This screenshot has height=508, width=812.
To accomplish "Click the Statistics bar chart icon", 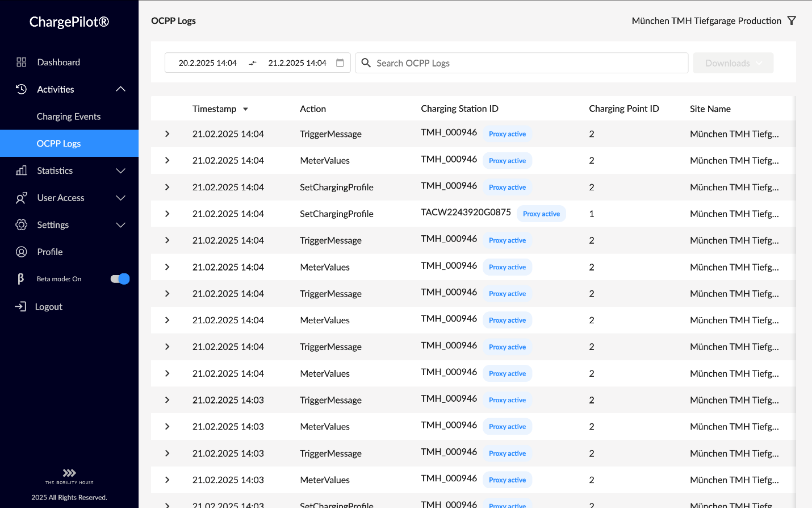I will [22, 170].
